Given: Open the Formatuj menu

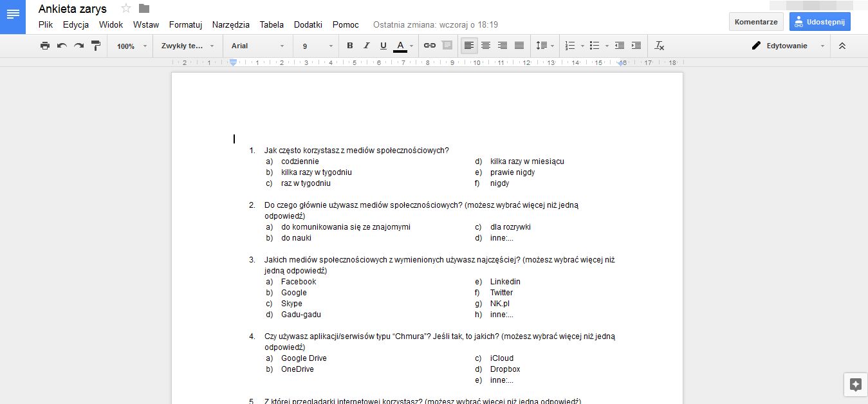Looking at the screenshot, I should (186, 24).
